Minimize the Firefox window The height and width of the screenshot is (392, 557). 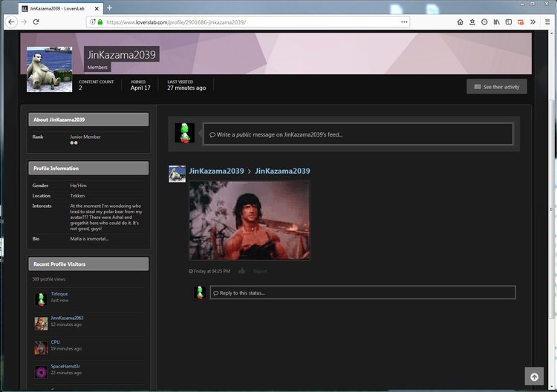click(x=522, y=4)
